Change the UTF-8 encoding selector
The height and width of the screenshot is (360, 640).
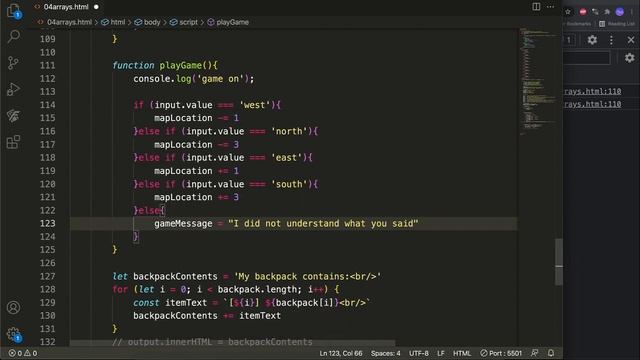point(419,353)
